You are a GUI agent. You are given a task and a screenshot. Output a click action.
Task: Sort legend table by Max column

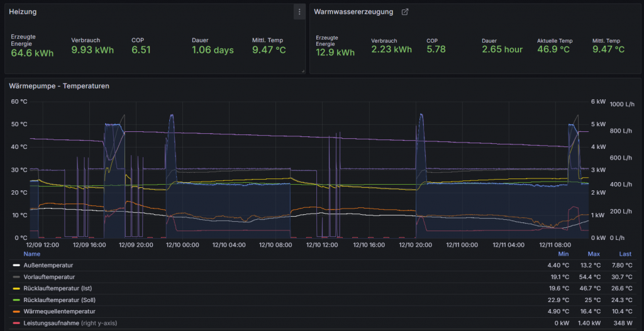[594, 254]
